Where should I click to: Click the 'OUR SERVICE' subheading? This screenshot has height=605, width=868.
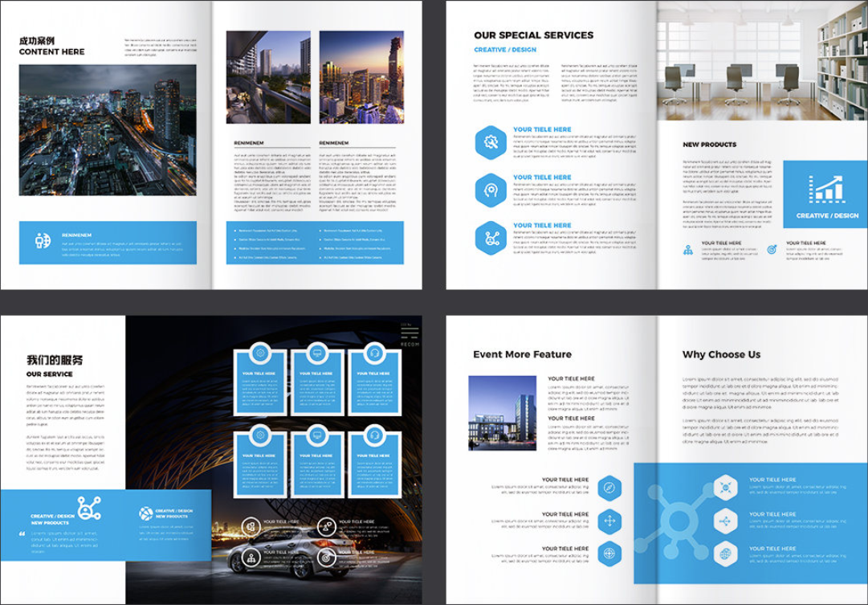point(49,374)
